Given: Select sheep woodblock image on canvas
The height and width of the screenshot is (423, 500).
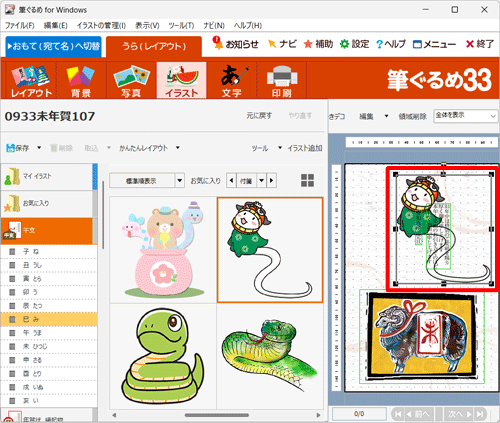Looking at the screenshot, I should pos(422,336).
